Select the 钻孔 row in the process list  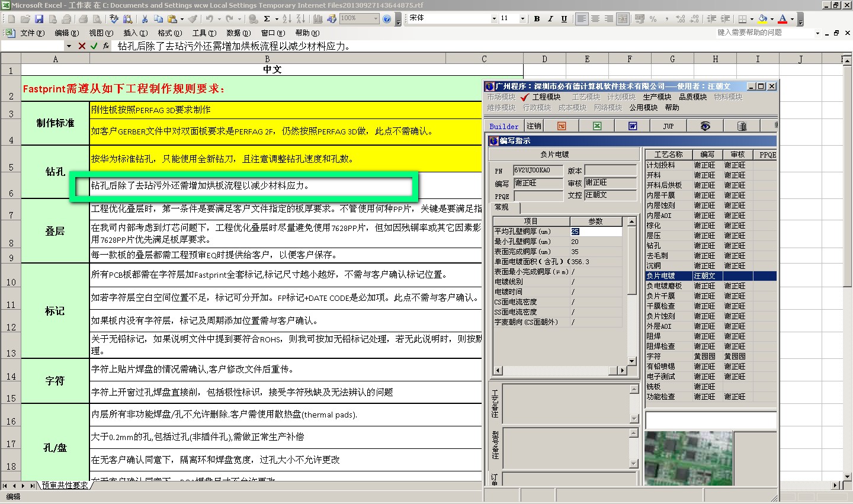pyautogui.click(x=711, y=246)
